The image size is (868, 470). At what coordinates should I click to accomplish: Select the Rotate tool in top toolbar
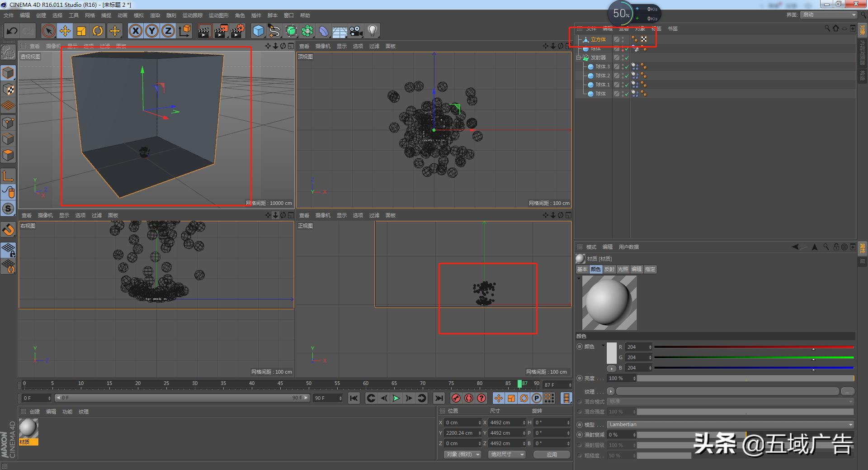point(98,31)
